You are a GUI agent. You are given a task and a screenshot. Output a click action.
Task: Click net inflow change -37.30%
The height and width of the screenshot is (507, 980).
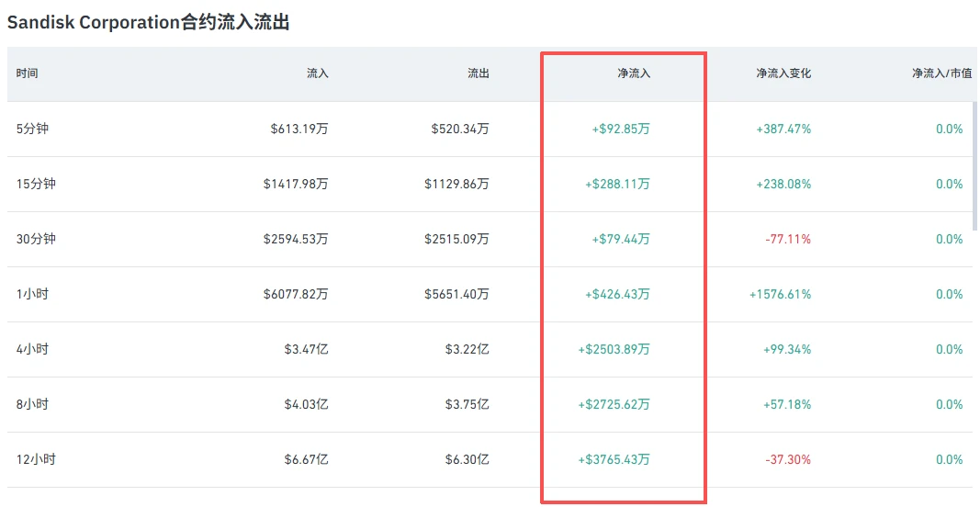pos(788,459)
